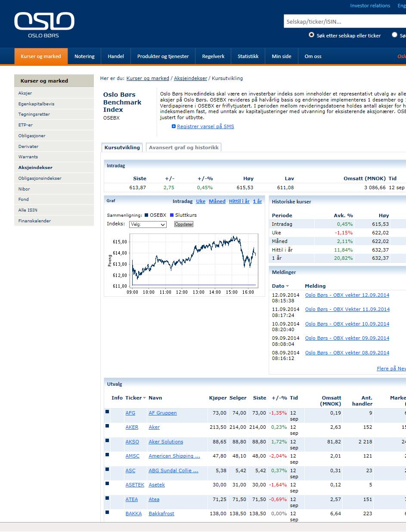Open Aksjer in the sidebar
Screen dimensions: 406x532
[54, 93]
